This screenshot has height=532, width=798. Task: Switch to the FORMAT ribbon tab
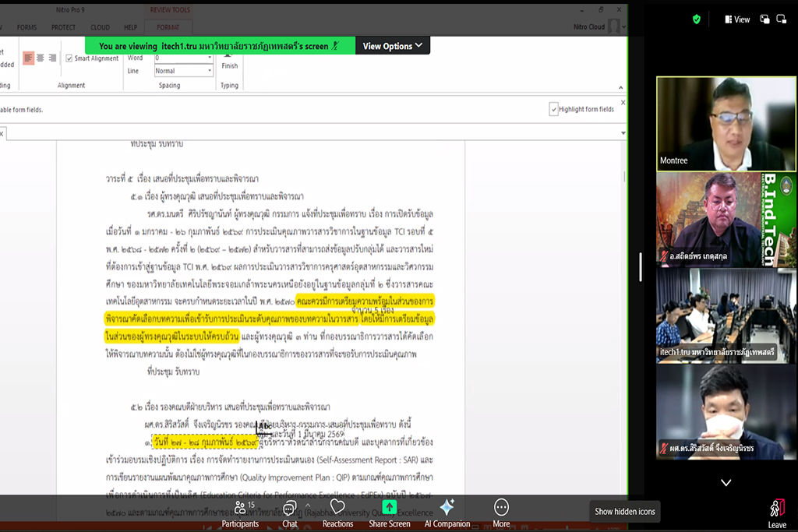168,27
